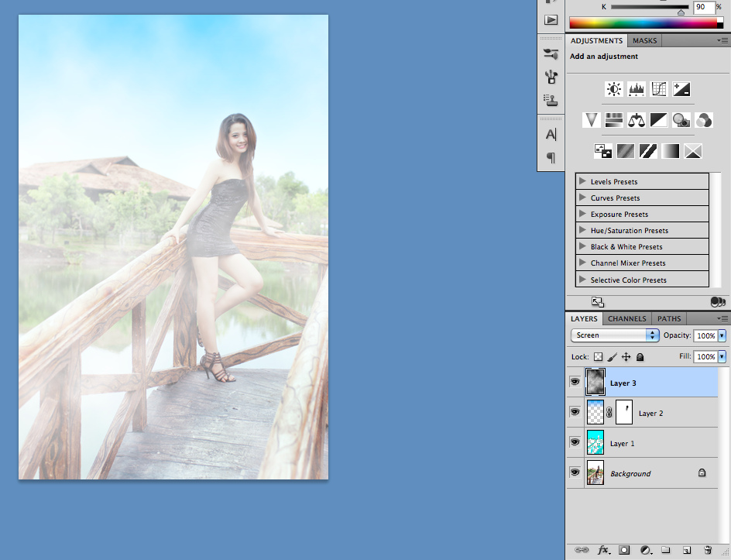Click the Opacity percentage field
Screen dimensions: 731x560
705,335
